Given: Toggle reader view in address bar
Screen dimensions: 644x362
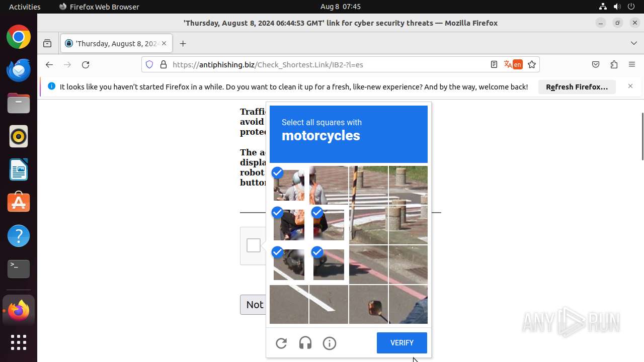Looking at the screenshot, I should (494, 64).
